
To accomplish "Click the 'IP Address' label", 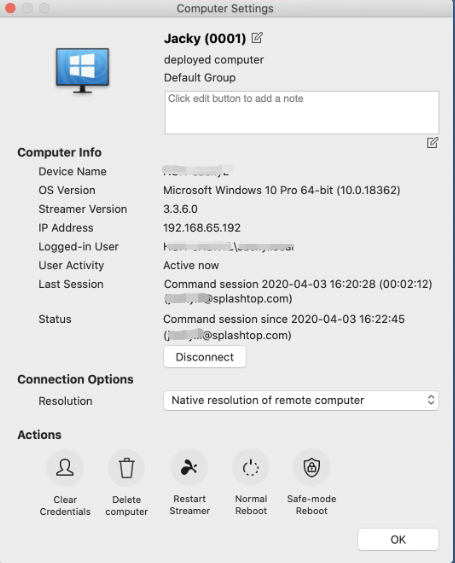I will point(66,228).
